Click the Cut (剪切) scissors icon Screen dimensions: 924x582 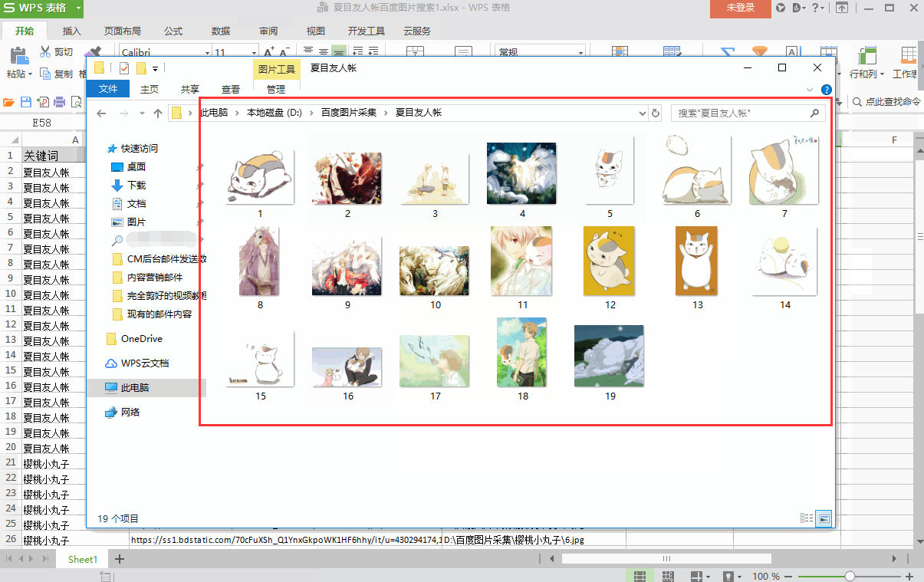(44, 51)
